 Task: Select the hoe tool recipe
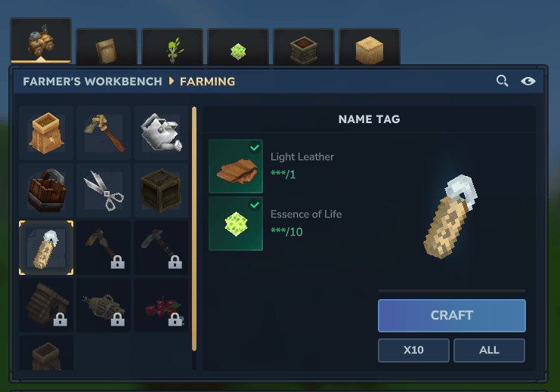pos(104,133)
